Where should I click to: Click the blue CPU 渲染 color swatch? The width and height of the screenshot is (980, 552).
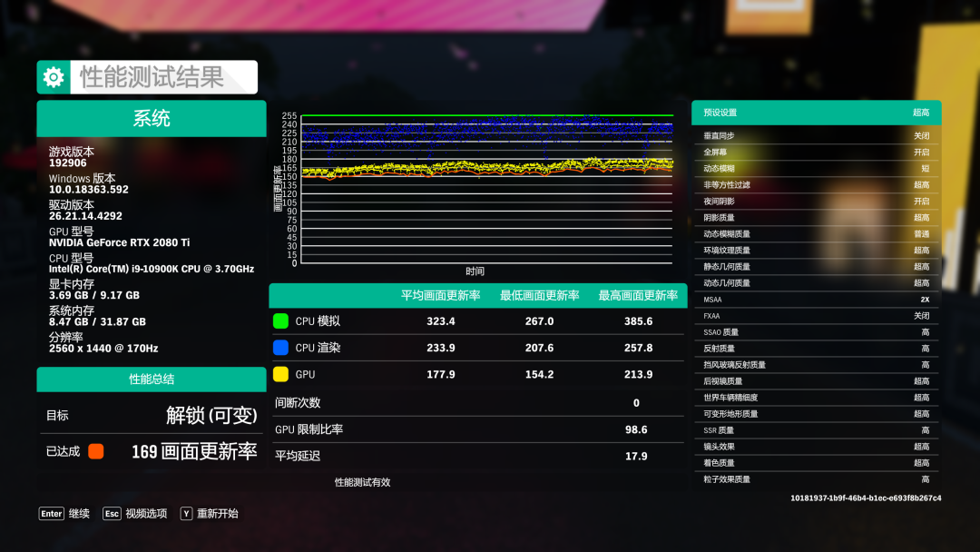point(280,348)
